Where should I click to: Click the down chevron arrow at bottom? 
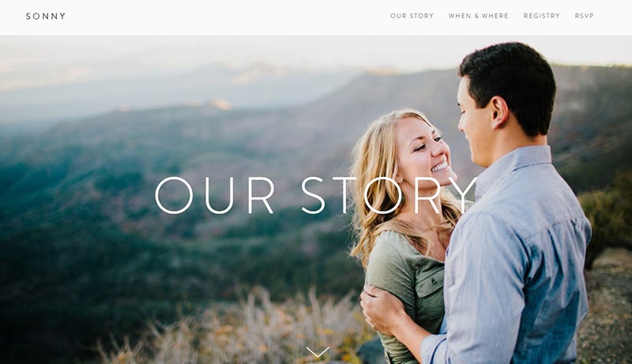tap(318, 352)
